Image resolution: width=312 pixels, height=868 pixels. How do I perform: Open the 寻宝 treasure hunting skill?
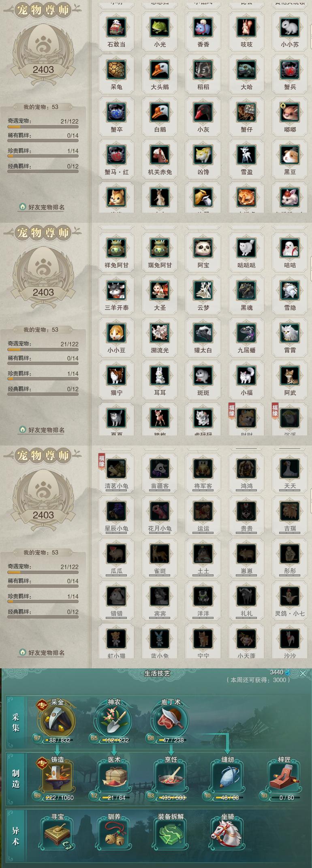click(x=57, y=833)
